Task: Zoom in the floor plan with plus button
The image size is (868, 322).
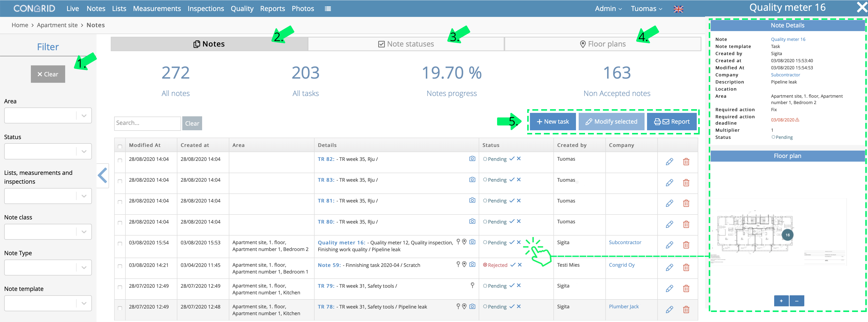Action: click(781, 301)
